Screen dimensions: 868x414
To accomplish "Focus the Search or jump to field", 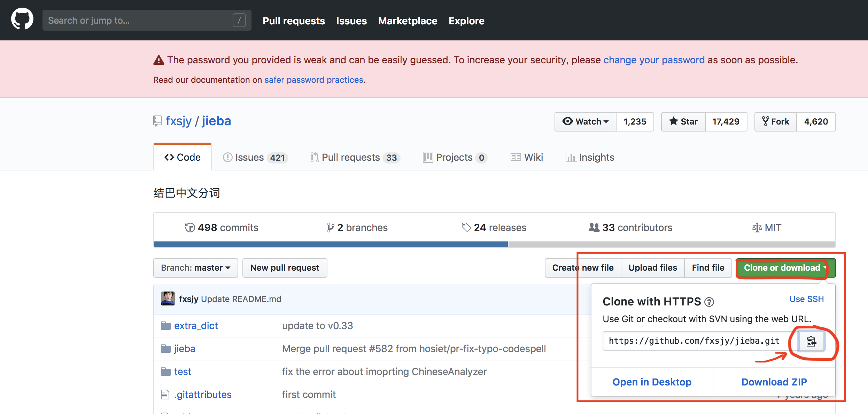I will [139, 20].
